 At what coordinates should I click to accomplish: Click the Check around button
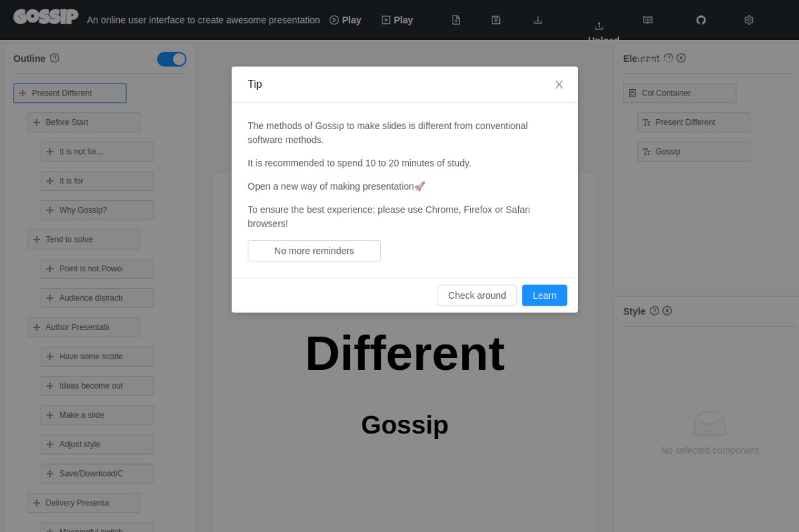[x=477, y=296]
